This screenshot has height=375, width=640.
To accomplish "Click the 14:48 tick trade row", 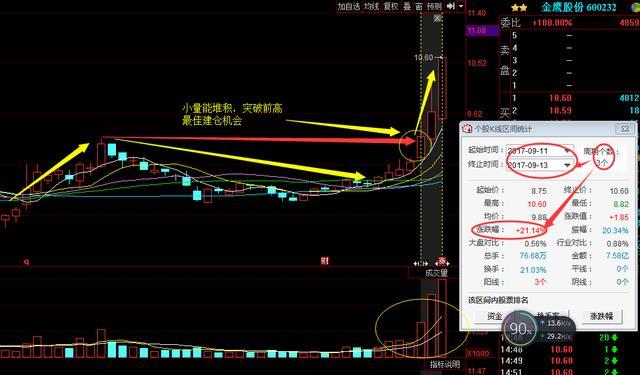I will pyautogui.click(x=569, y=349).
